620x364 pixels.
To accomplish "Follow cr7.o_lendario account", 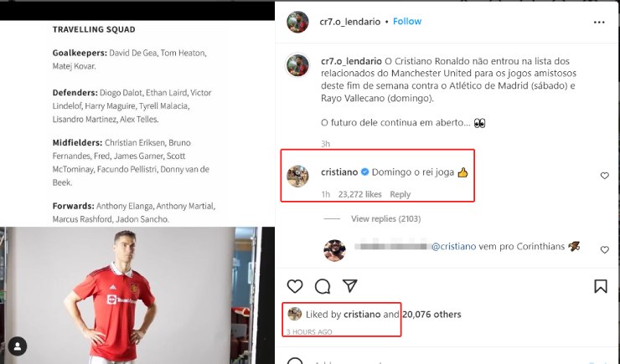I will tap(407, 21).
